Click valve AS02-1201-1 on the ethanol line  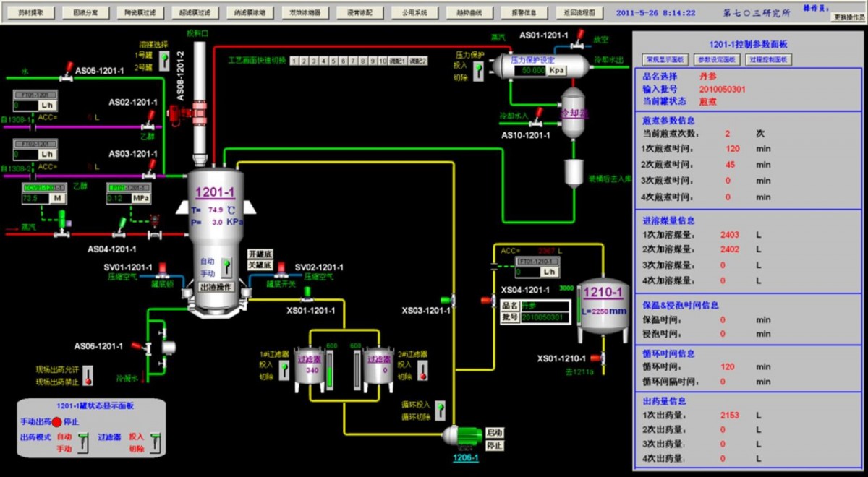pyautogui.click(x=150, y=121)
